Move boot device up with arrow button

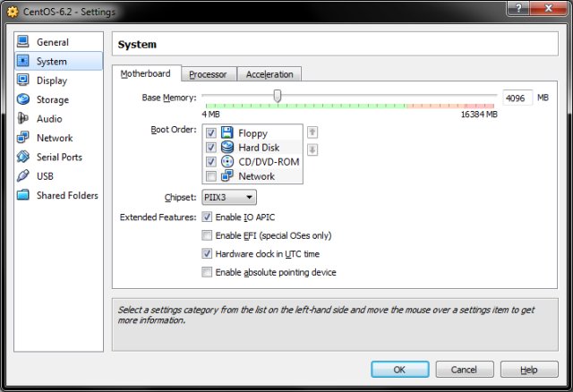point(312,132)
